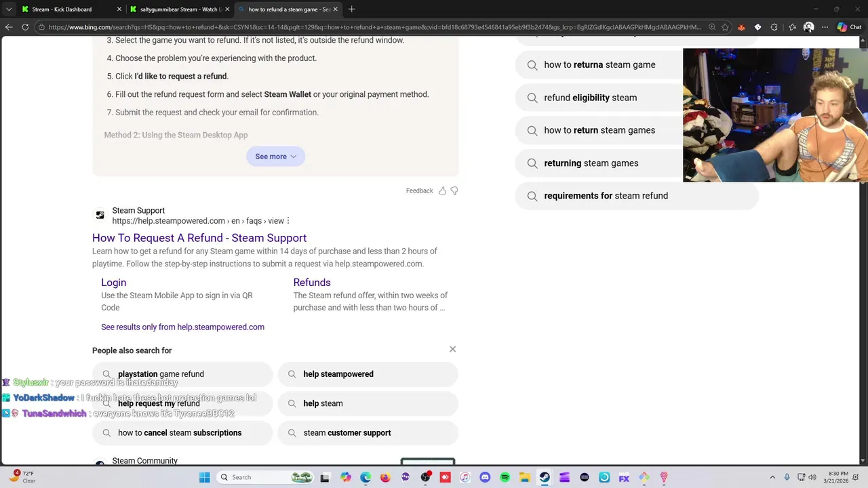868x488 pixels.
Task: Open Steam Support result options menu
Action: click(x=288, y=221)
